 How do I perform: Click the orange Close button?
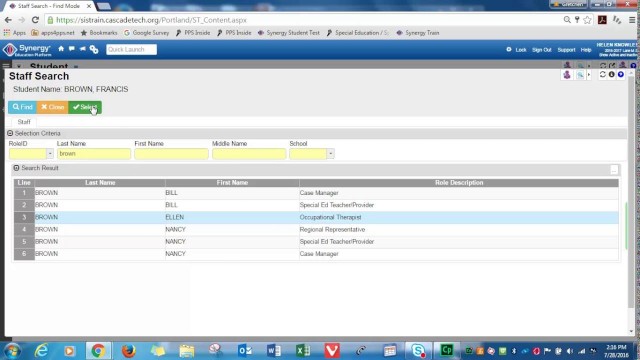click(x=53, y=107)
